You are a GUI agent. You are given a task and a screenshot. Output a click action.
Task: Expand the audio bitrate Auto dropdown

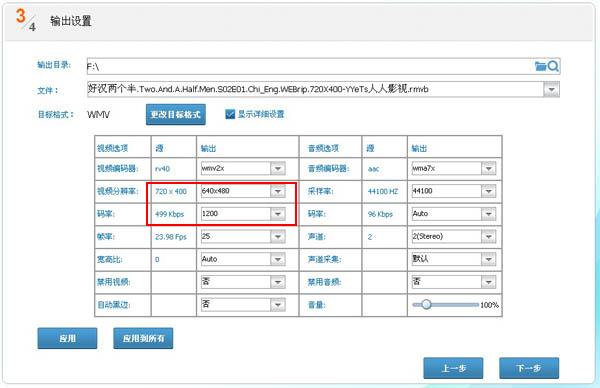tap(488, 214)
